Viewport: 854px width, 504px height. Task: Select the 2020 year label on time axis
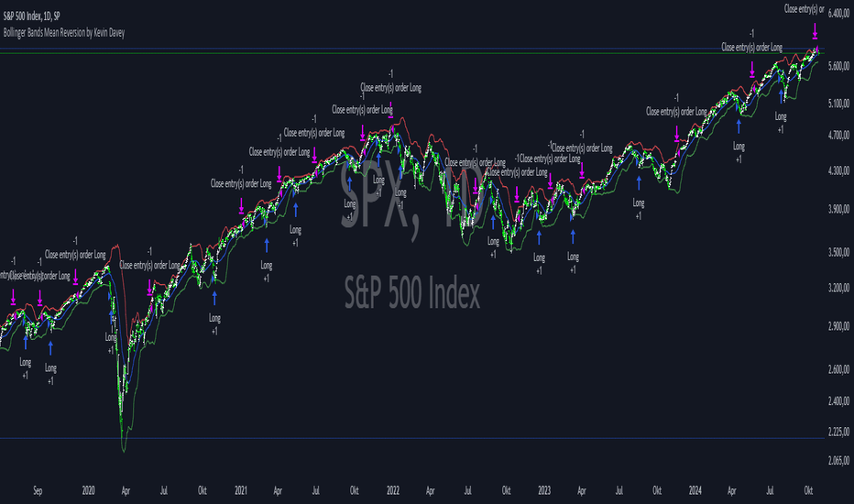tap(88, 491)
